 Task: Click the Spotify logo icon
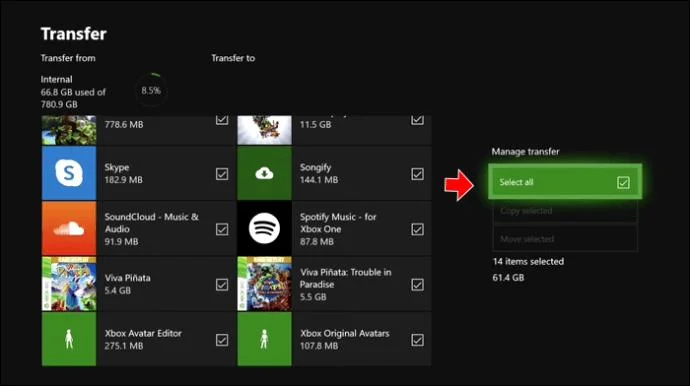click(x=264, y=229)
